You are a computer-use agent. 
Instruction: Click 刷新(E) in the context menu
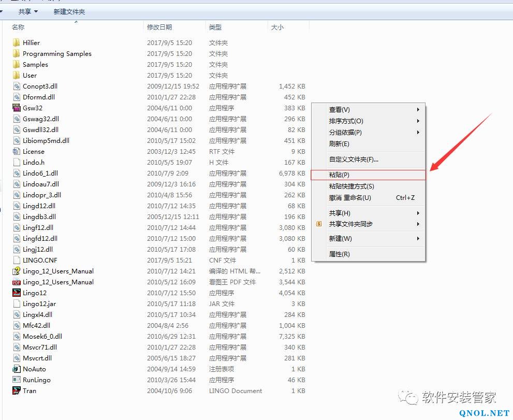point(339,144)
